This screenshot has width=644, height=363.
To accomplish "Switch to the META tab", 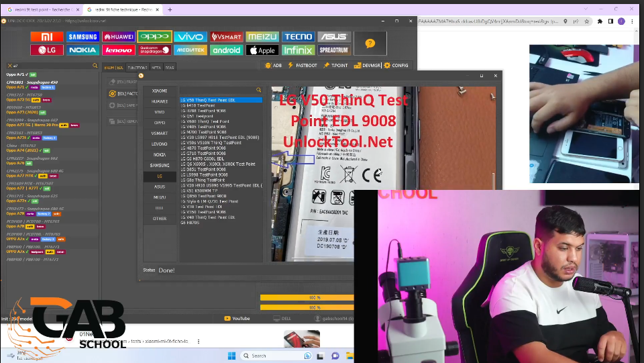I will [156, 68].
